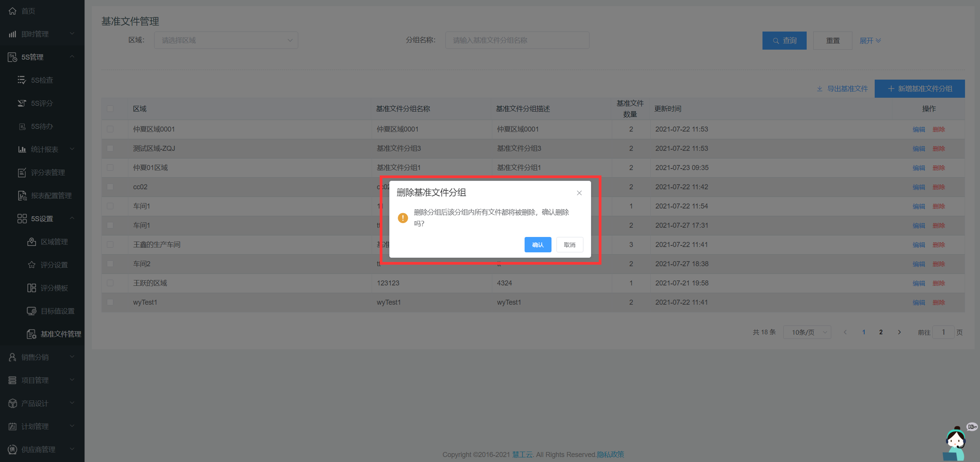Click the 目标值设置 monitor icon
This screenshot has width=980, height=462.
32,311
